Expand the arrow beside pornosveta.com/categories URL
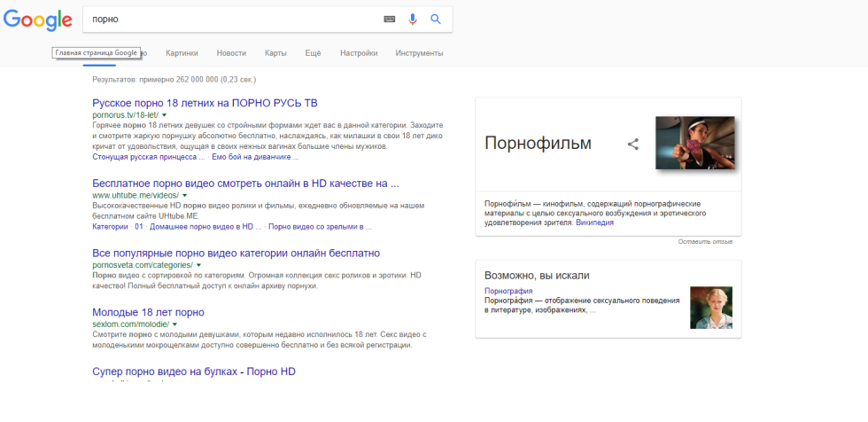Image resolution: width=868 pixels, height=422 pixels. pyautogui.click(x=198, y=265)
